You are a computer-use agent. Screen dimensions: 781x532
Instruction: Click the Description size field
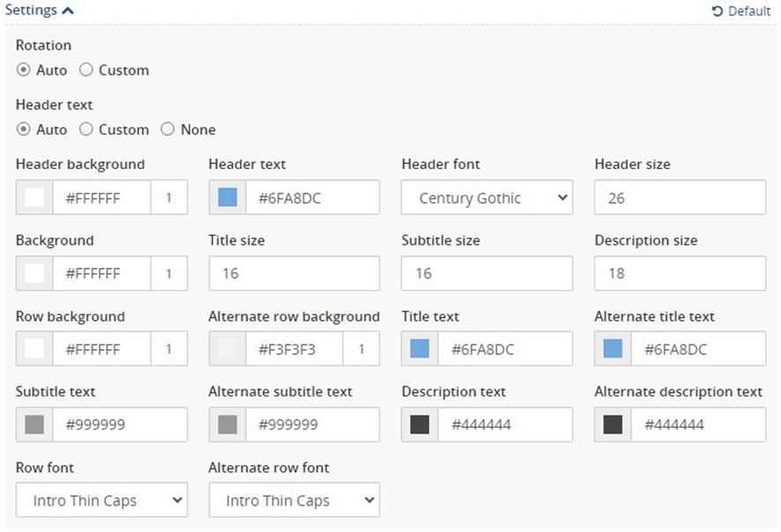pyautogui.click(x=680, y=273)
